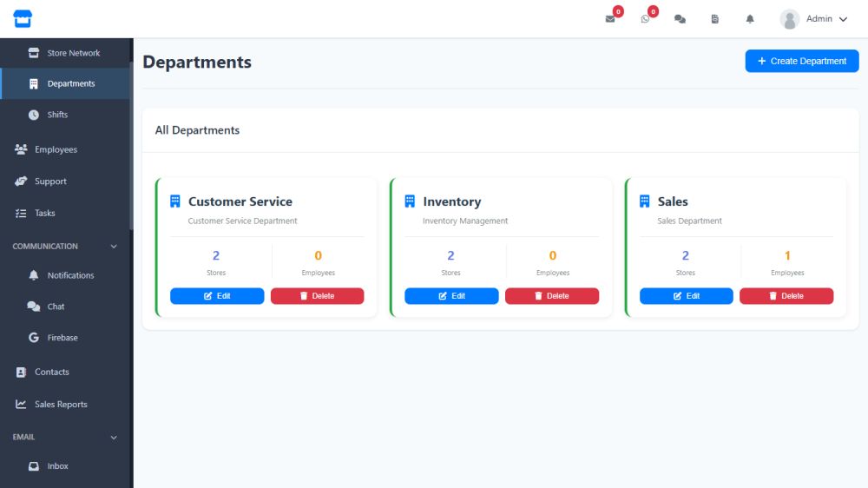Screen dimensions: 868x488
Task: Click the store logo icon in header
Action: (22, 18)
